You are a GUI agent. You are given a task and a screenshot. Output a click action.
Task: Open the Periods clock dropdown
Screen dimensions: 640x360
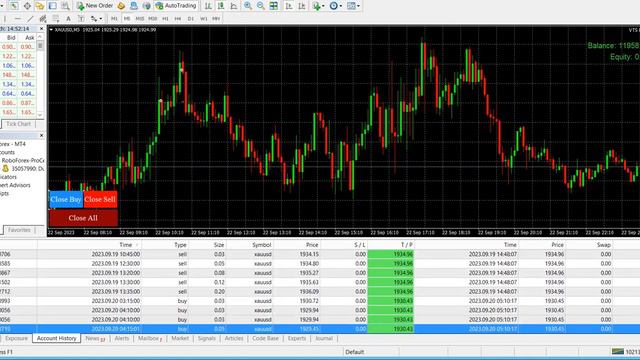coord(336,6)
